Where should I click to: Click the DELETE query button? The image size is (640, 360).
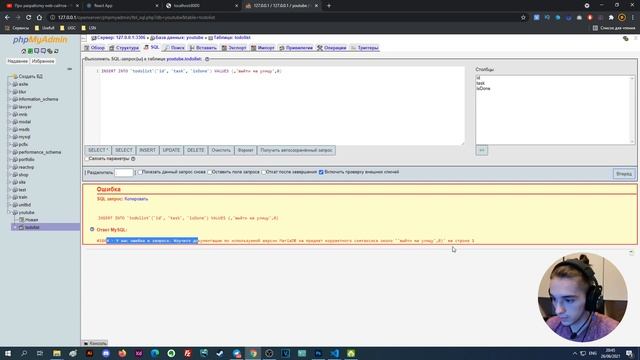196,150
